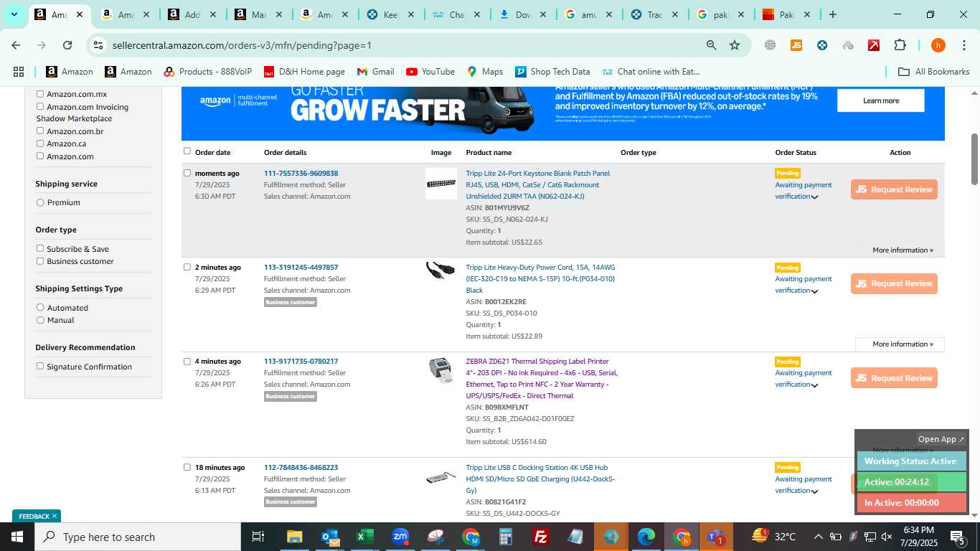
Task: Open the Gmail bookmark
Action: tap(375, 72)
